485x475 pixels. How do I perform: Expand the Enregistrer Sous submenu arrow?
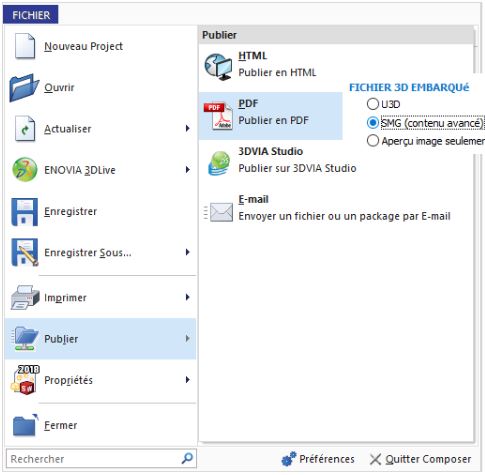[188, 252]
